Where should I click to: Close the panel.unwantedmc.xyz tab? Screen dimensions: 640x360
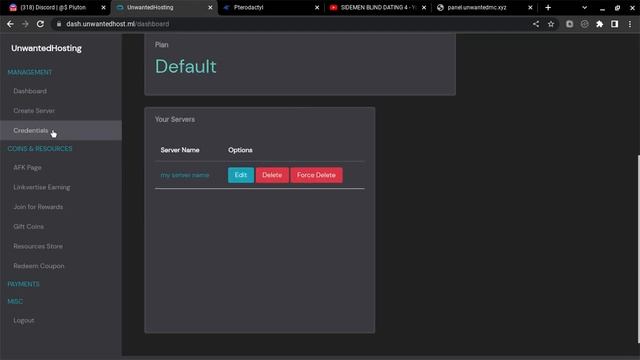(x=530, y=7)
